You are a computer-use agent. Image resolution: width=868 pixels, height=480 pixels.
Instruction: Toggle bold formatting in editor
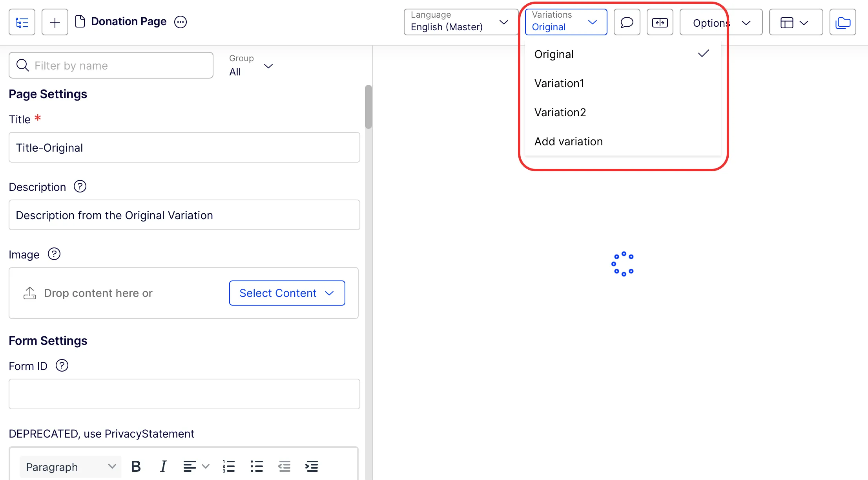tap(136, 466)
